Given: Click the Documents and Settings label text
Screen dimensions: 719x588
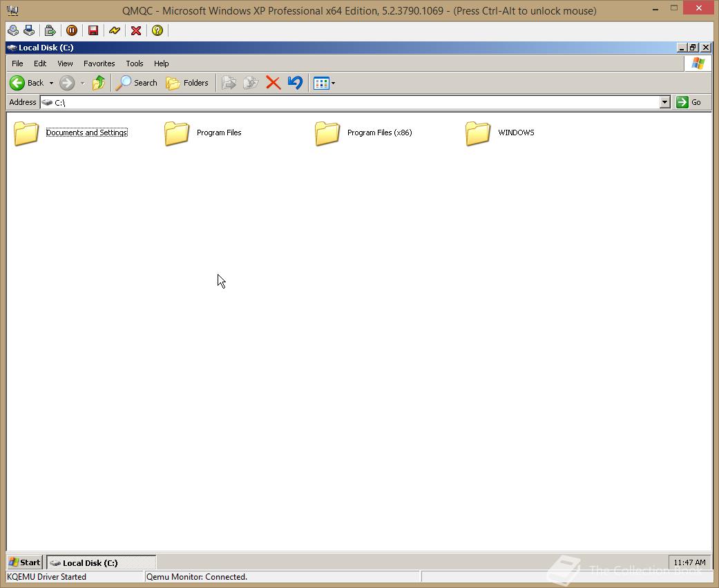Looking at the screenshot, I should click(86, 133).
